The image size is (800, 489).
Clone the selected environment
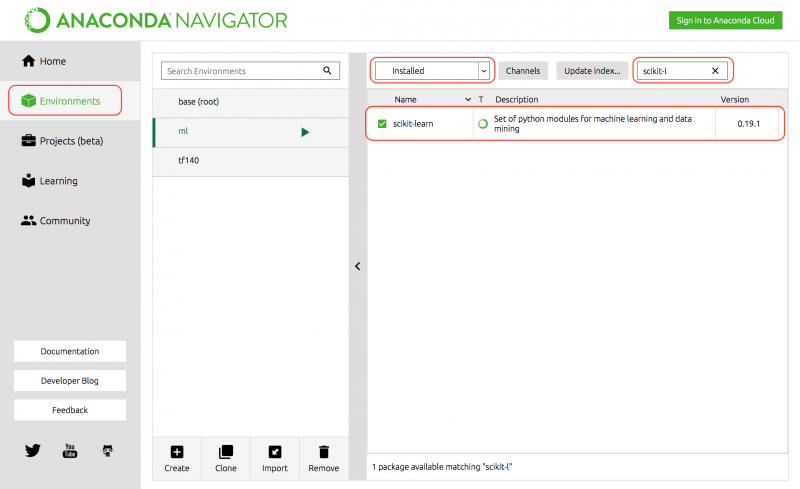click(x=226, y=458)
